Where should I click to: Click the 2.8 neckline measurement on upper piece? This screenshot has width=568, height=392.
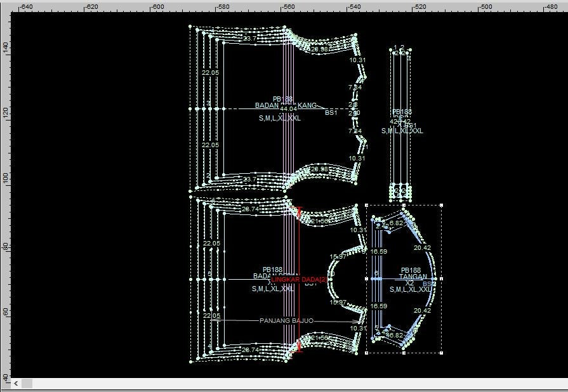tap(353, 105)
